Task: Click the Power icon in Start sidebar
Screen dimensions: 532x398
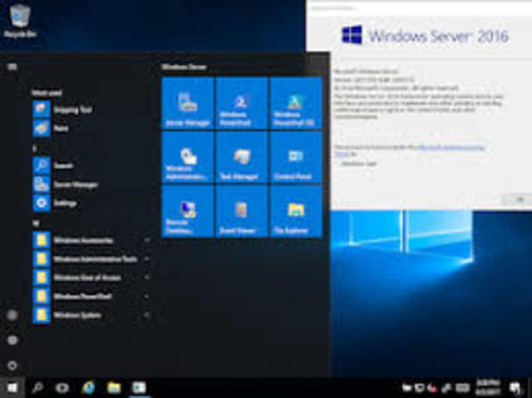Action: (x=12, y=366)
